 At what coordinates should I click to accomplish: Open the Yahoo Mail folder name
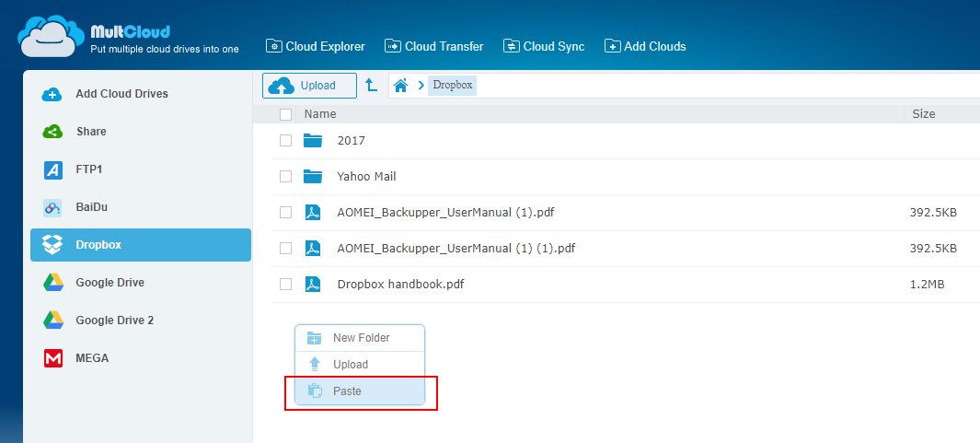coord(367,177)
